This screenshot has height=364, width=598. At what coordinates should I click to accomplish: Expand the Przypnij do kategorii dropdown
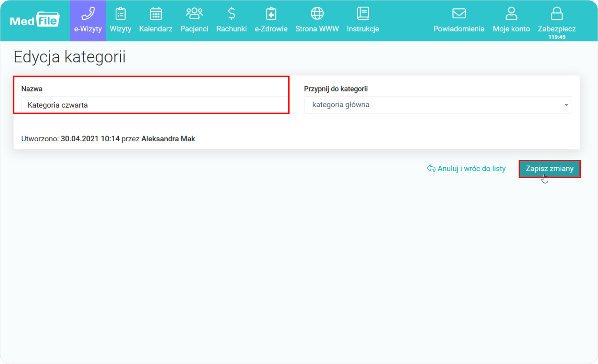[438, 105]
